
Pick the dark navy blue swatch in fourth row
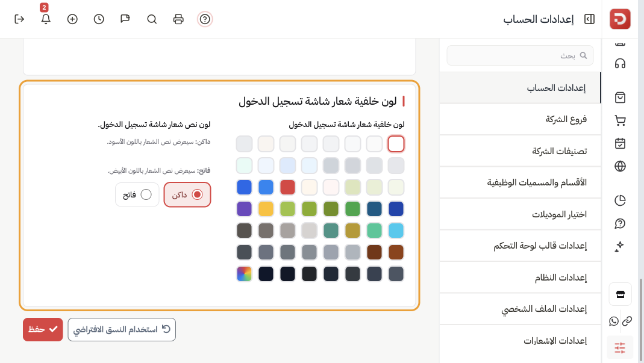[x=396, y=209]
